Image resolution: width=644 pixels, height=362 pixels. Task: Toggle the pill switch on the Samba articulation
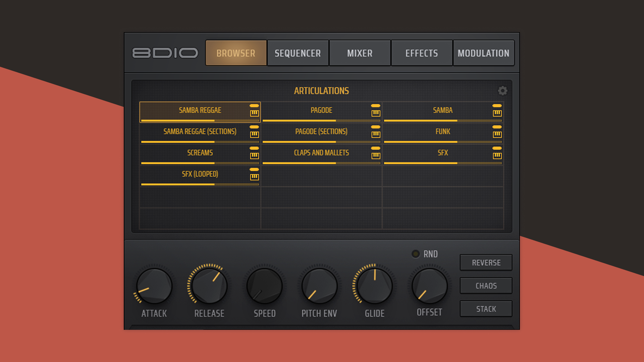coord(497,106)
